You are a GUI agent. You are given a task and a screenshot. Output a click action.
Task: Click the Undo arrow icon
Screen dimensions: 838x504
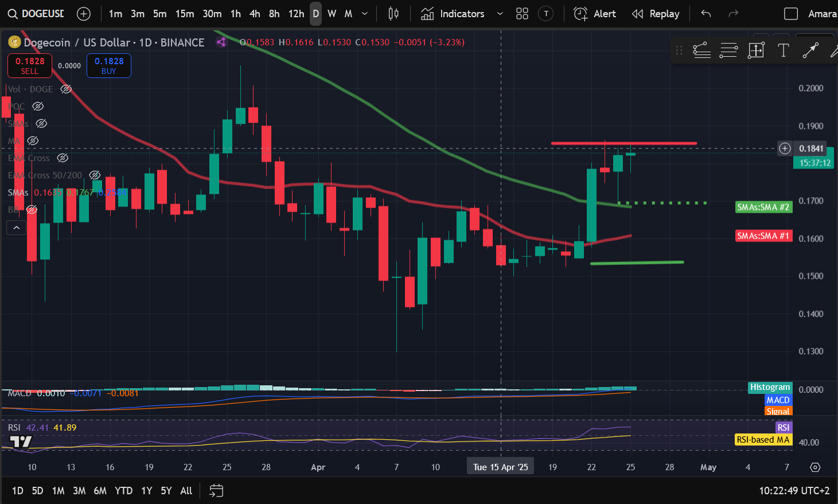click(x=706, y=14)
